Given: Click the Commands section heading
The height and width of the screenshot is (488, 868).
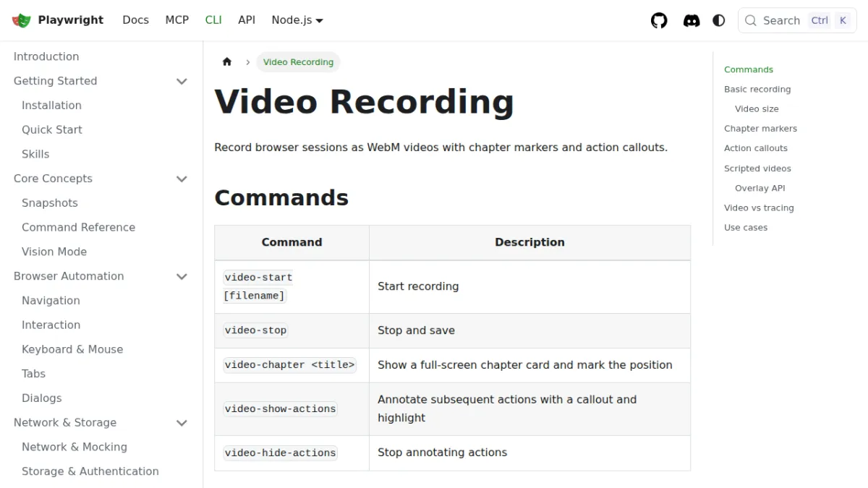Looking at the screenshot, I should tap(281, 197).
